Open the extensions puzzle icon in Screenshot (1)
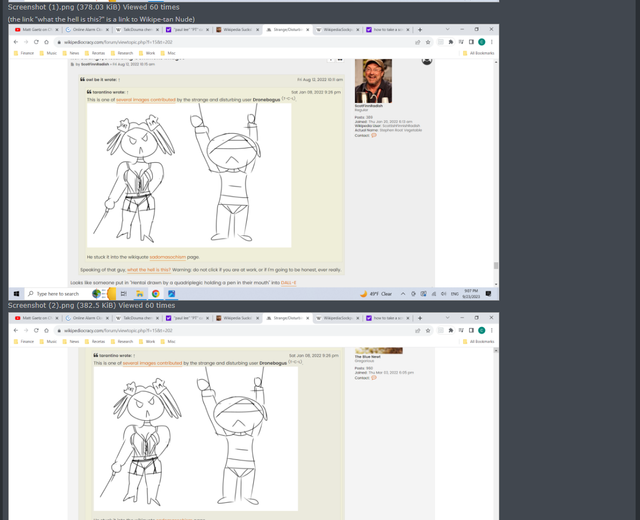The width and height of the screenshot is (640, 520). point(451,42)
